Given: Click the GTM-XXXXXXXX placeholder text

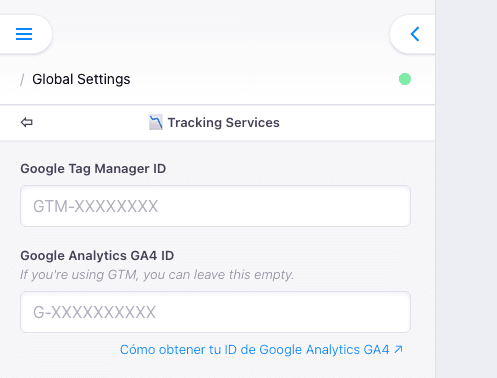Looking at the screenshot, I should [x=95, y=206].
